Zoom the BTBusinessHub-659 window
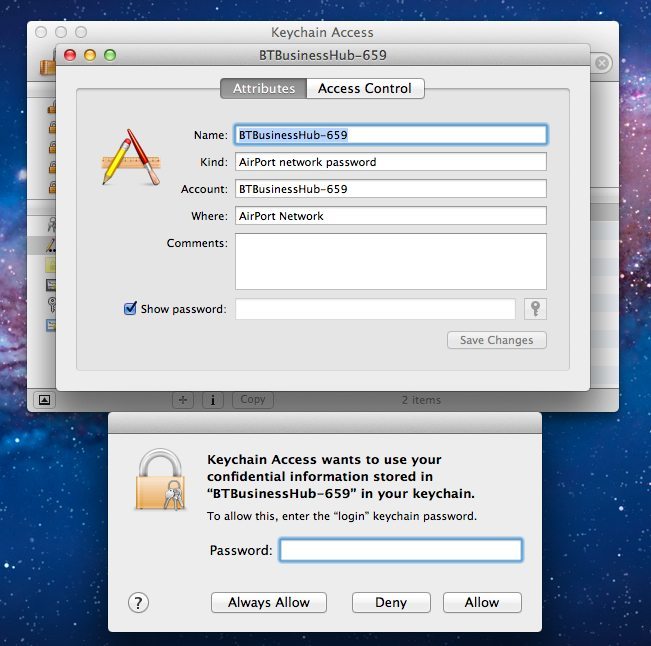 click(110, 55)
